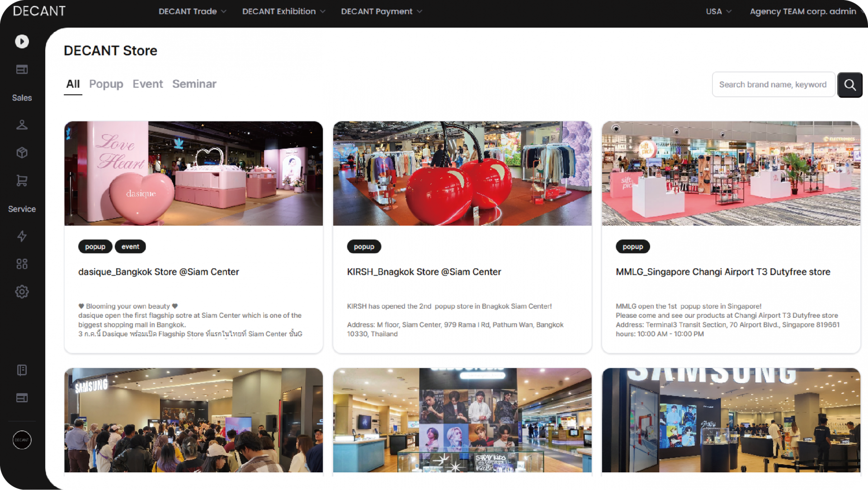Viewport: 868px width, 490px height.
Task: Open MMLG_Singapore Changi Airport store title
Action: 722,272
